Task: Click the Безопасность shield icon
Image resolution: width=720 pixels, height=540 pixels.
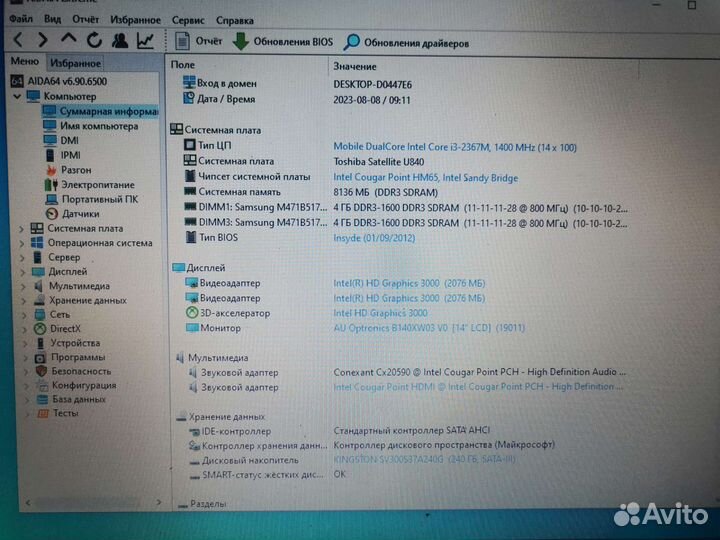Action: 41,371
